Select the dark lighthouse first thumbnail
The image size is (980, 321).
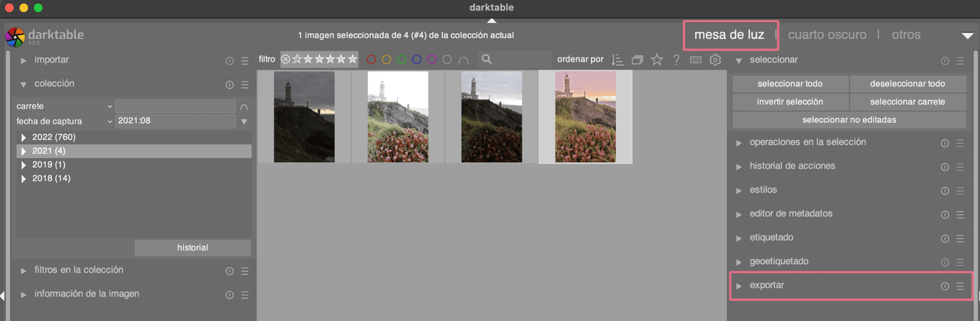(x=304, y=117)
